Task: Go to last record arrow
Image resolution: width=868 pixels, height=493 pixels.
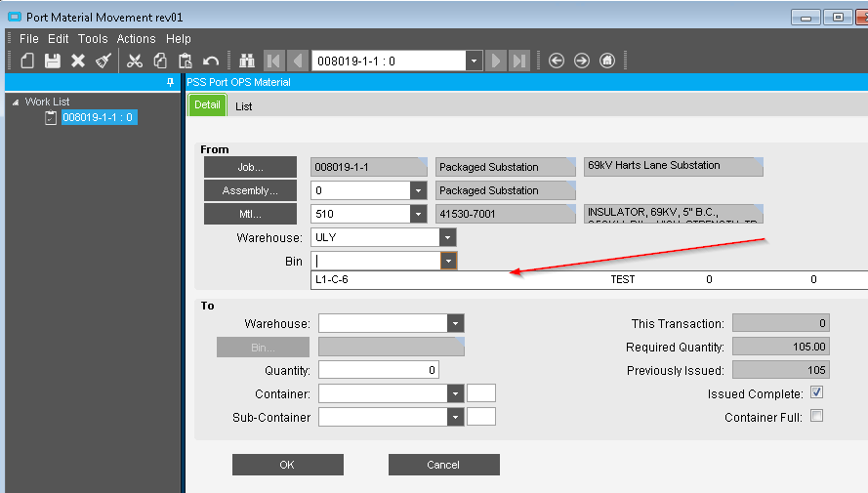Action: (519, 61)
